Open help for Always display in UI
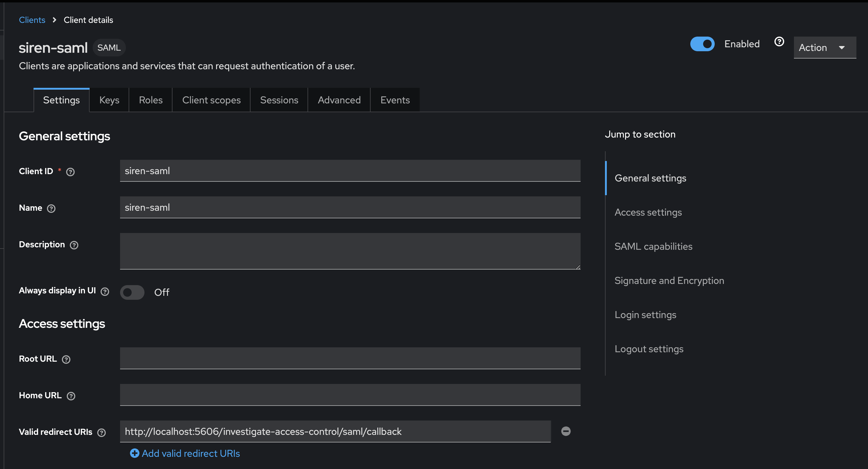868x469 pixels. (x=105, y=292)
